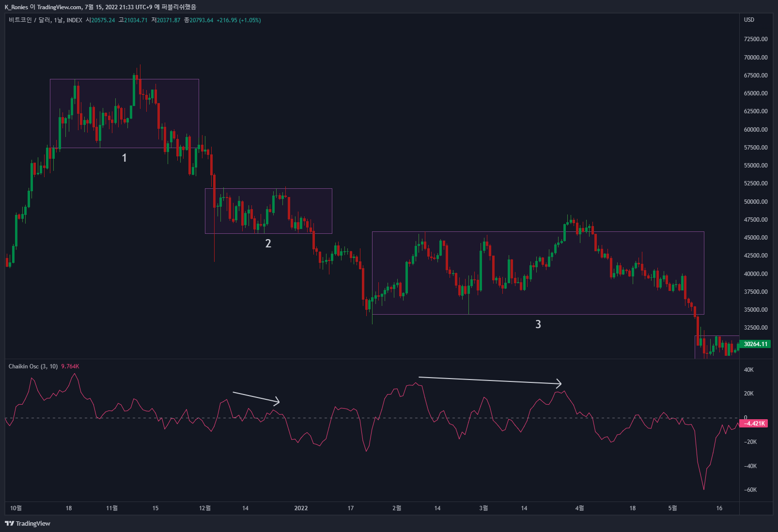Click the 12월 date on time axis

pyautogui.click(x=205, y=508)
